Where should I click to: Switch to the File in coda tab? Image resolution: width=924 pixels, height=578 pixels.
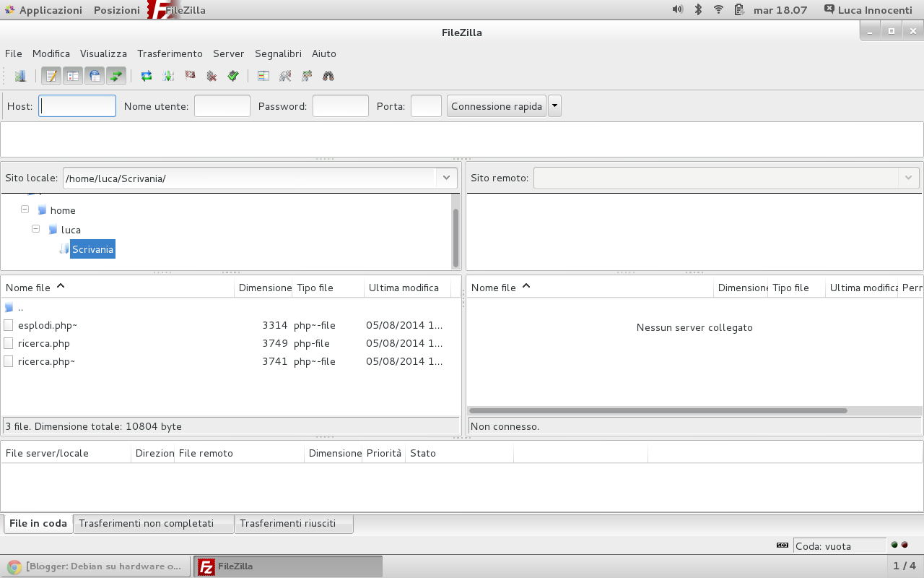point(38,523)
